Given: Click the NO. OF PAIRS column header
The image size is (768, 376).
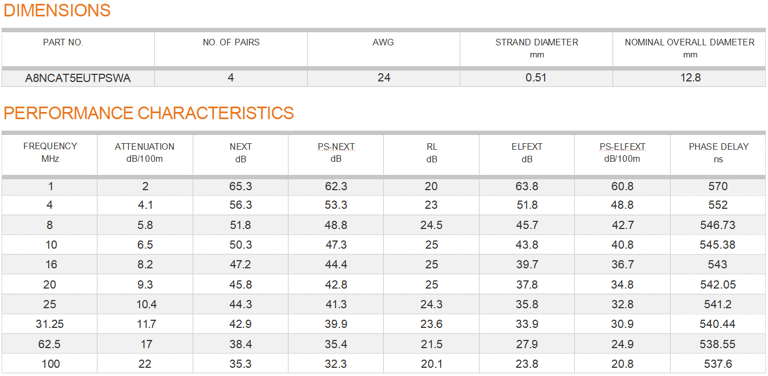Looking at the screenshot, I should point(231,43).
